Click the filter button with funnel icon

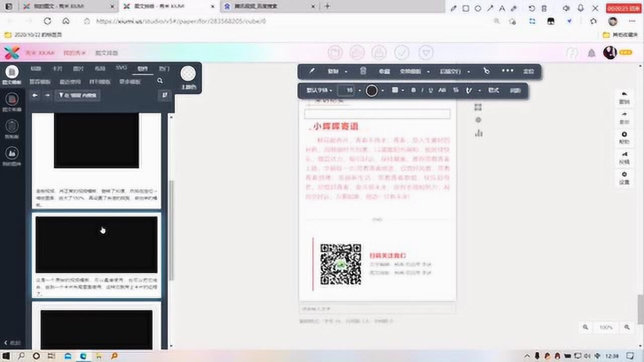[77, 95]
